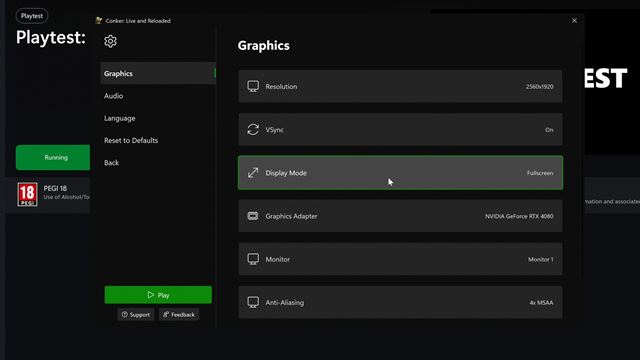Click the Support button

(136, 315)
